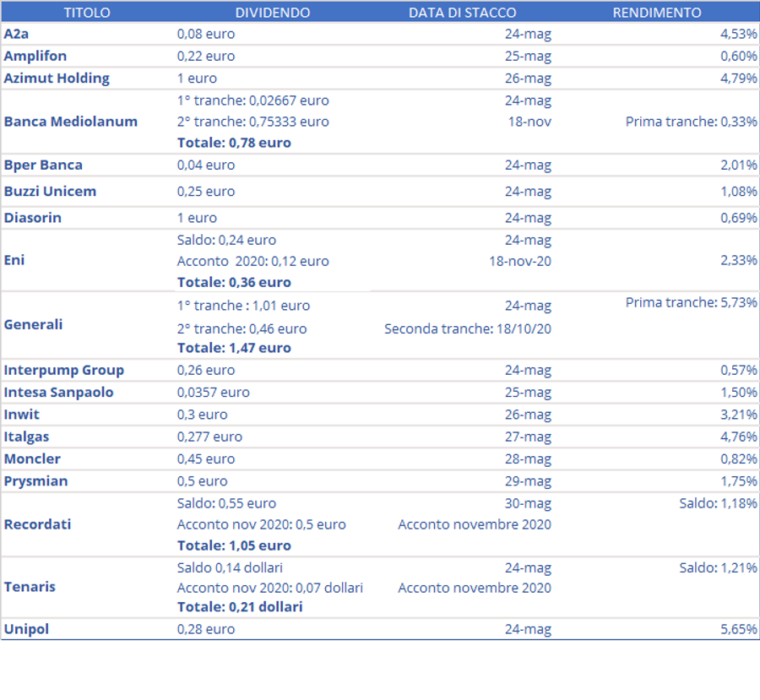Click Acconto 2020: 0,12 euro
This screenshot has width=760, height=700.
tap(253, 261)
